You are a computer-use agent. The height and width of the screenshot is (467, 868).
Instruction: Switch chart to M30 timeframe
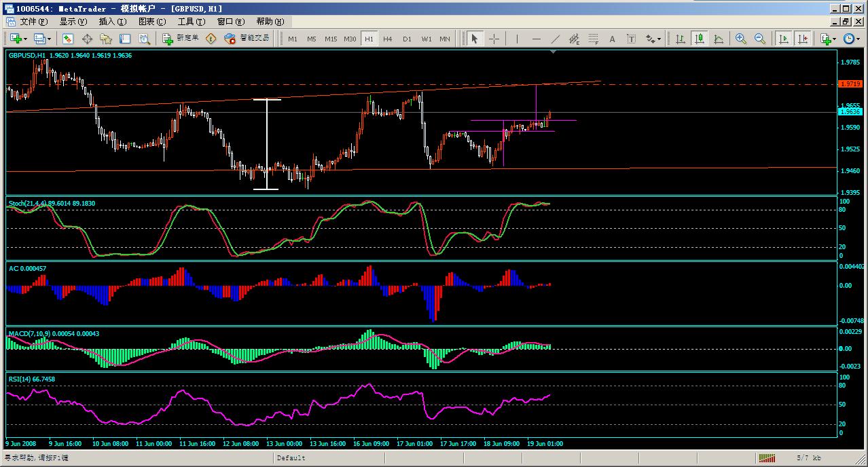point(350,39)
